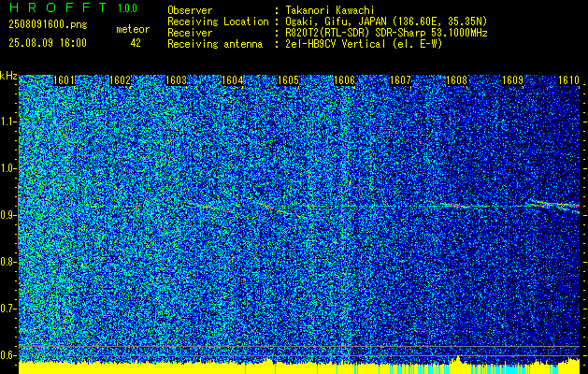Click the 1608 time marker
The width and height of the screenshot is (588, 374).
456,80
